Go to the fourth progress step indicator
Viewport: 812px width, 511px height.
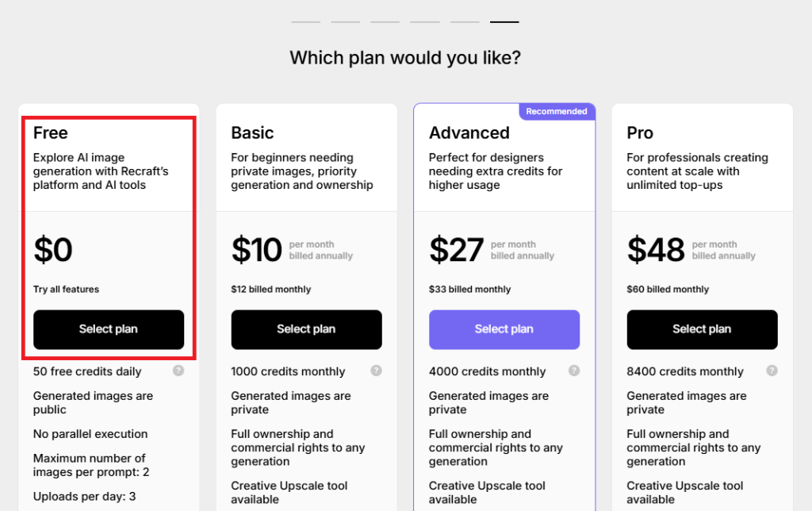coord(425,21)
